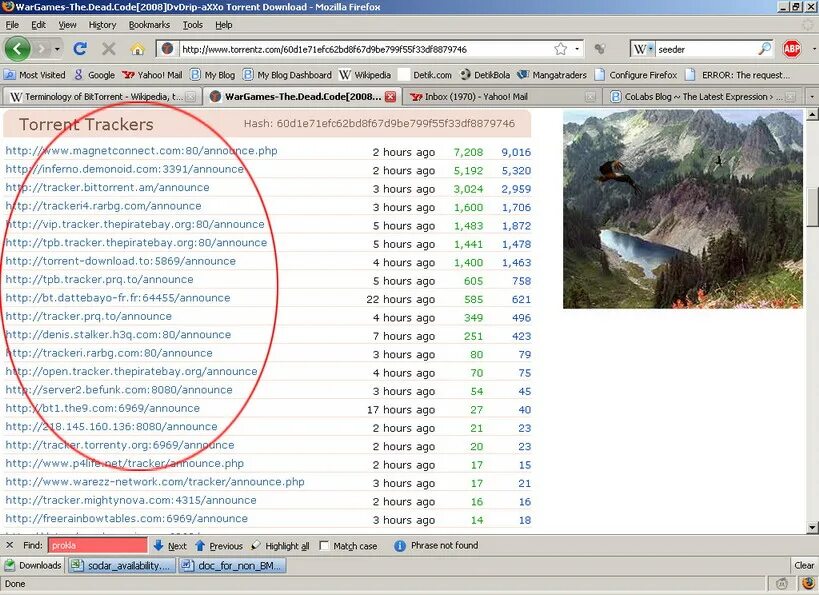Open the Yahoo! Mail bookmark
The image size is (819, 595).
152,75
